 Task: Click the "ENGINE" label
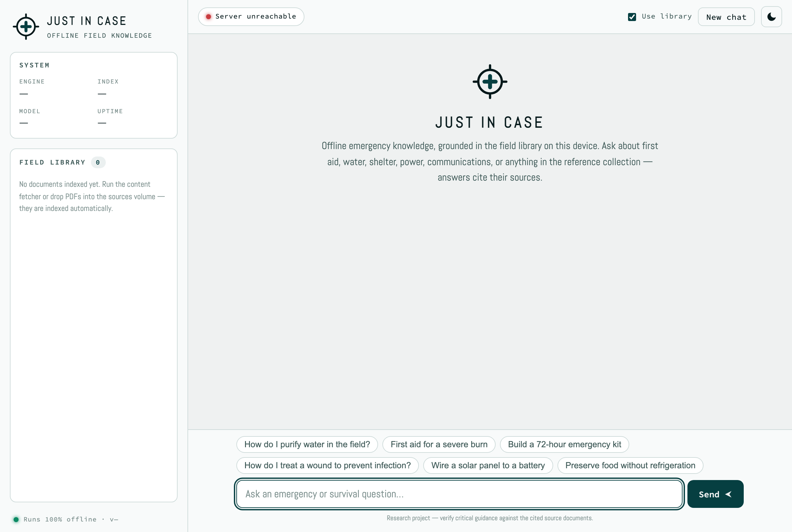point(32,81)
